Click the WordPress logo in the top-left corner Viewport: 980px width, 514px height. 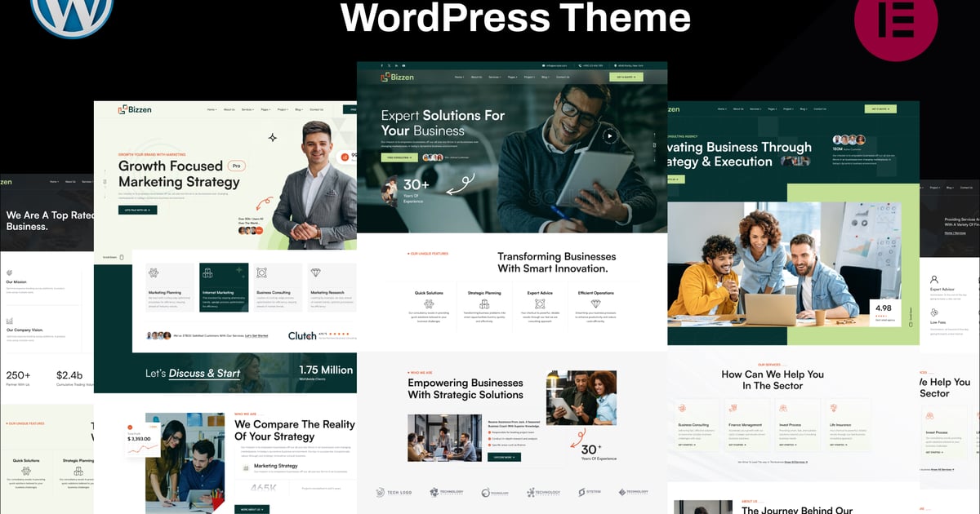click(x=72, y=16)
